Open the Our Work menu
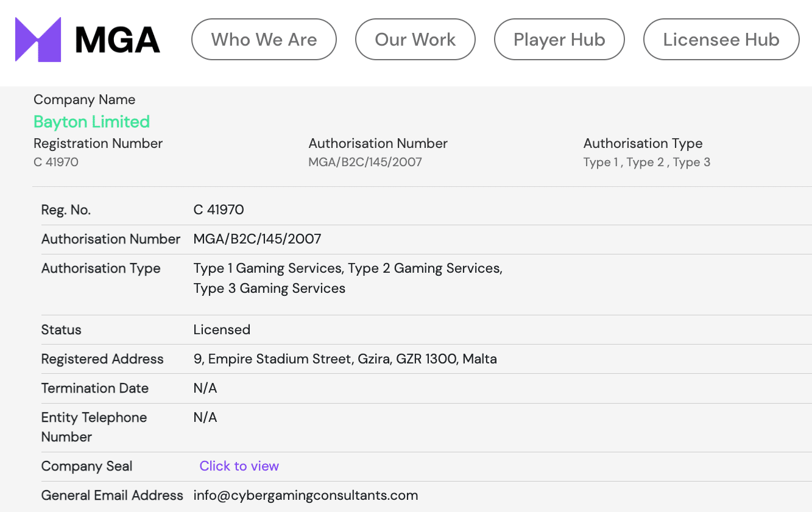Screen dimensions: 812x512 (415, 40)
